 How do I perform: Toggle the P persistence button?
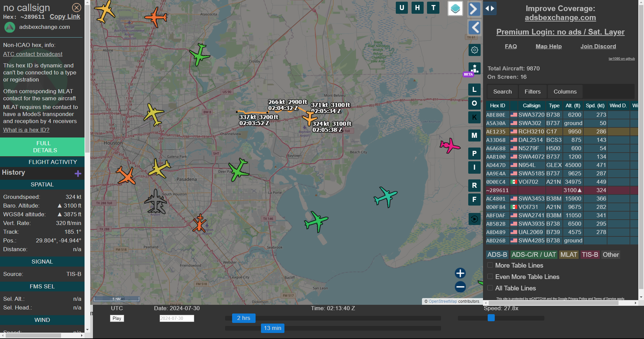[474, 154]
